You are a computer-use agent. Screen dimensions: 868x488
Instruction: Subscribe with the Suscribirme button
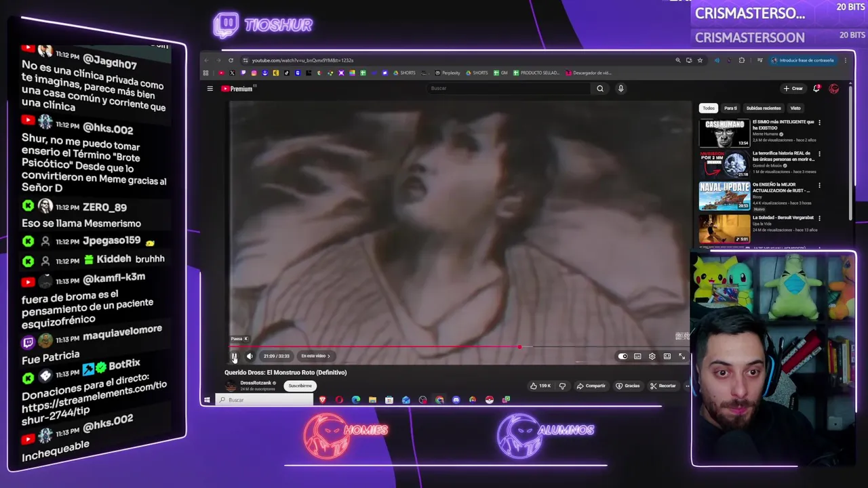coord(300,386)
